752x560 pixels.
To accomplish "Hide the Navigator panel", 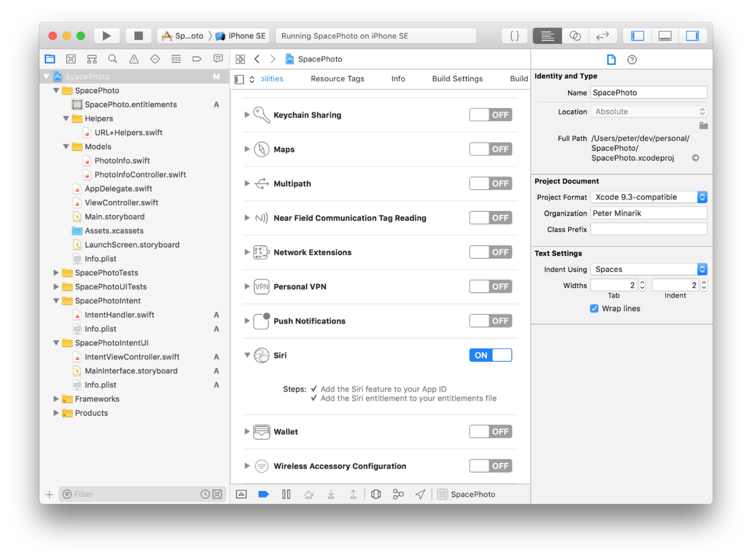I will tap(637, 36).
